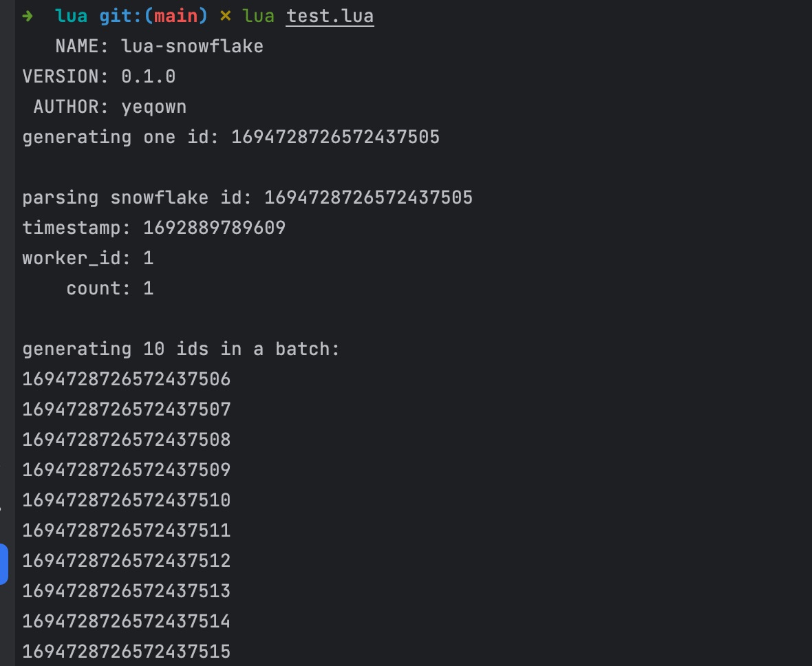Click the 'generating 10 ids in a batch' heading
The image size is (812, 666).
(181, 349)
